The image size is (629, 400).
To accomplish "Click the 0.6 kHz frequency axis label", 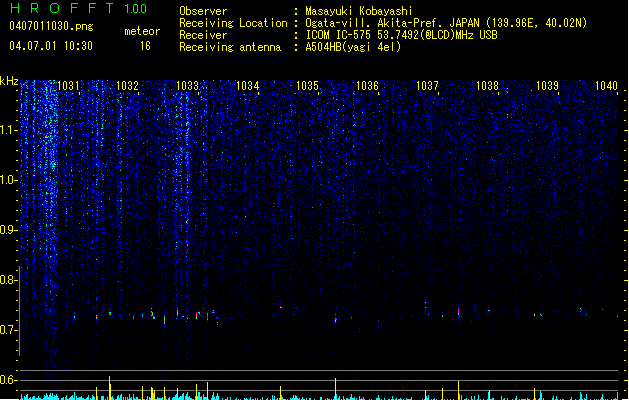I will tap(8, 380).
